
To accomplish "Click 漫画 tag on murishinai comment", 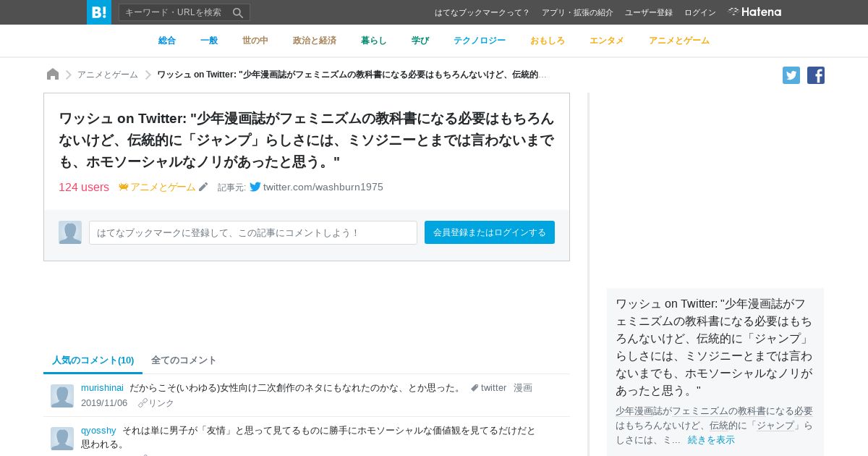I will (x=523, y=388).
